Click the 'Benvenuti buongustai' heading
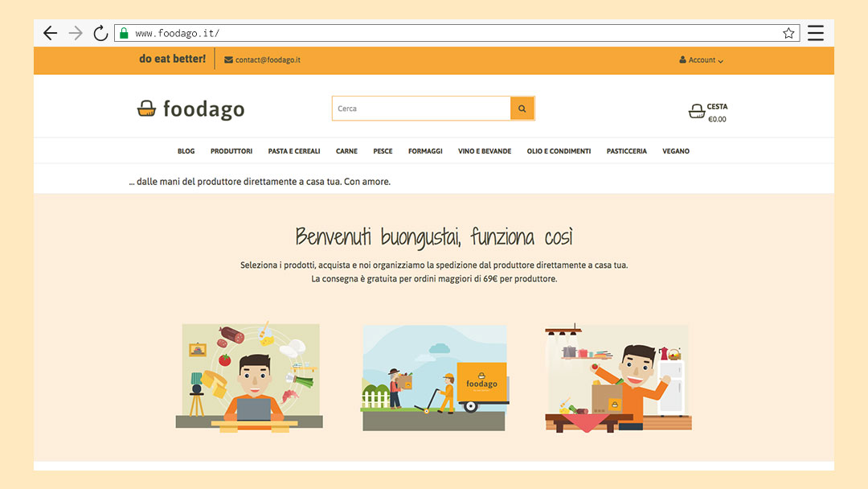 point(434,237)
